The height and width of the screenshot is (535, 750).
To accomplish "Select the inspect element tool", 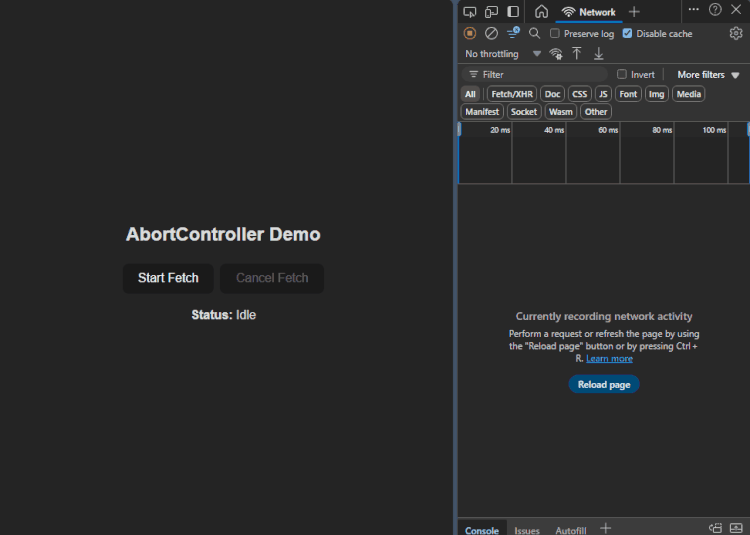I will (470, 12).
